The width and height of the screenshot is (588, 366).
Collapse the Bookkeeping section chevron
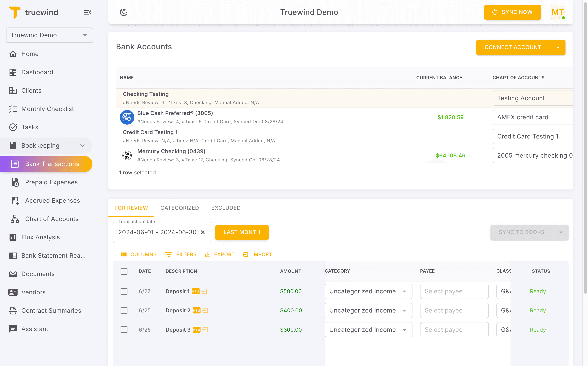coord(82,146)
